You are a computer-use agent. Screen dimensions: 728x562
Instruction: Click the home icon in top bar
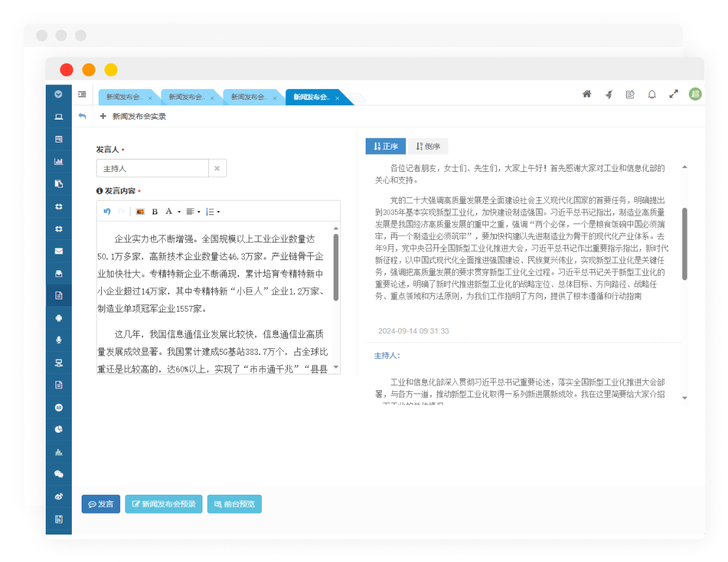(587, 94)
